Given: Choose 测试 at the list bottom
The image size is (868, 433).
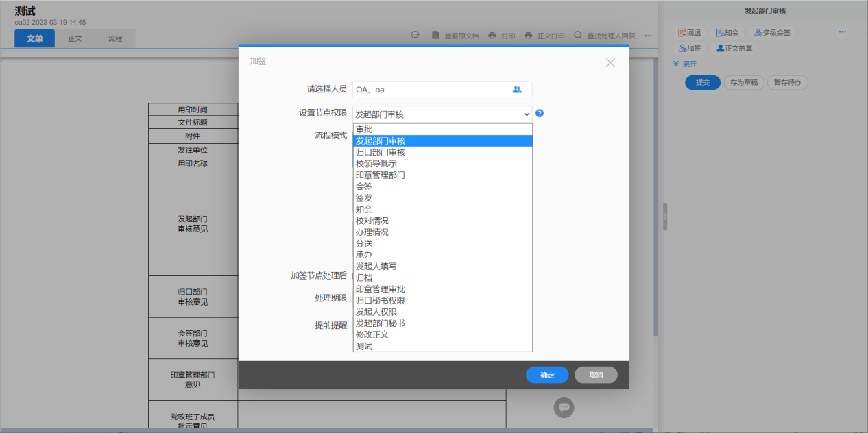Looking at the screenshot, I should (442, 346).
